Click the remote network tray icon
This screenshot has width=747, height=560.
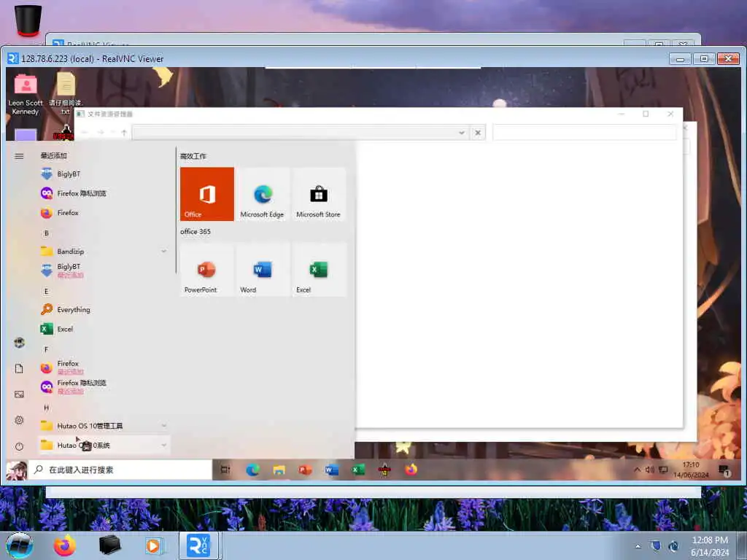point(663,470)
